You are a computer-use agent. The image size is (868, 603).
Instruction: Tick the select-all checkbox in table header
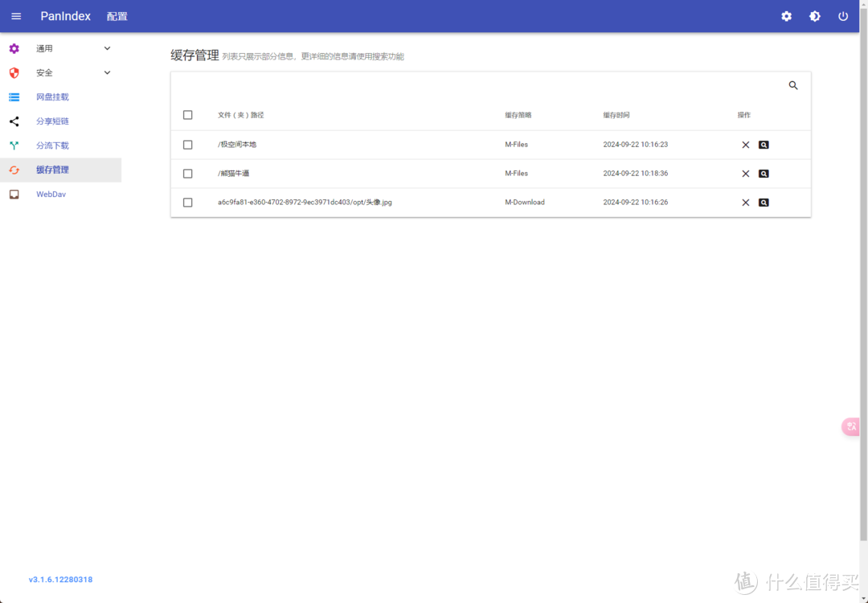tap(187, 115)
